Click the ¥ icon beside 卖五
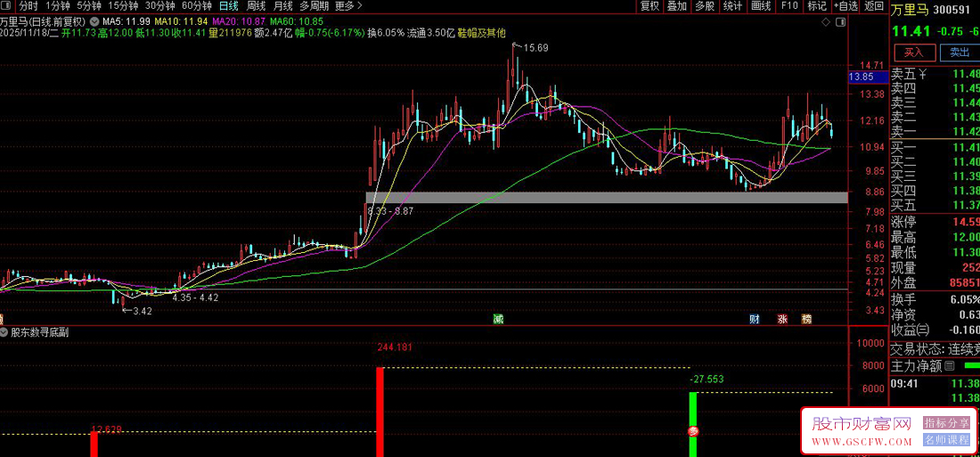The height and width of the screenshot is (457, 980). coord(922,75)
